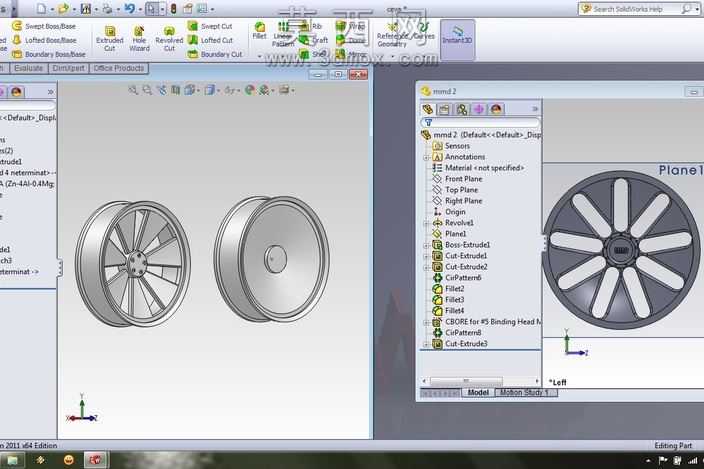Click the feature tree horizontal scrollbar

(466, 381)
